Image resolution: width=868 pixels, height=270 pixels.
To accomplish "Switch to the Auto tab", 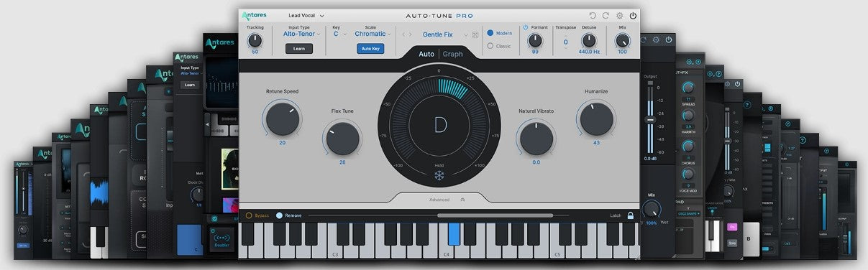I will [426, 54].
